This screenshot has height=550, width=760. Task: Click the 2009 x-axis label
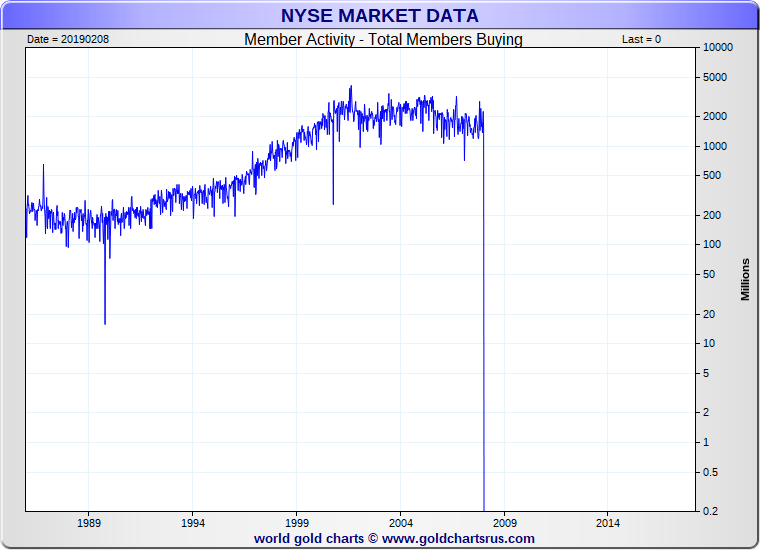[505, 523]
